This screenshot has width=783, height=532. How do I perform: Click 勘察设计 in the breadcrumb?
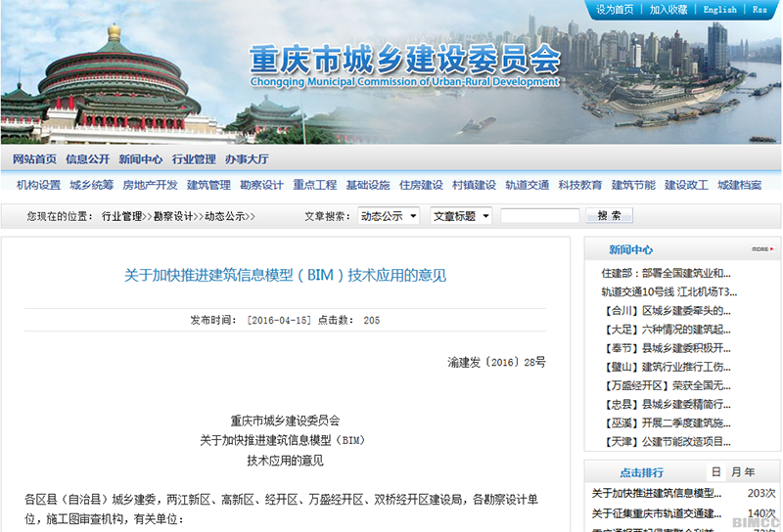coord(173,216)
